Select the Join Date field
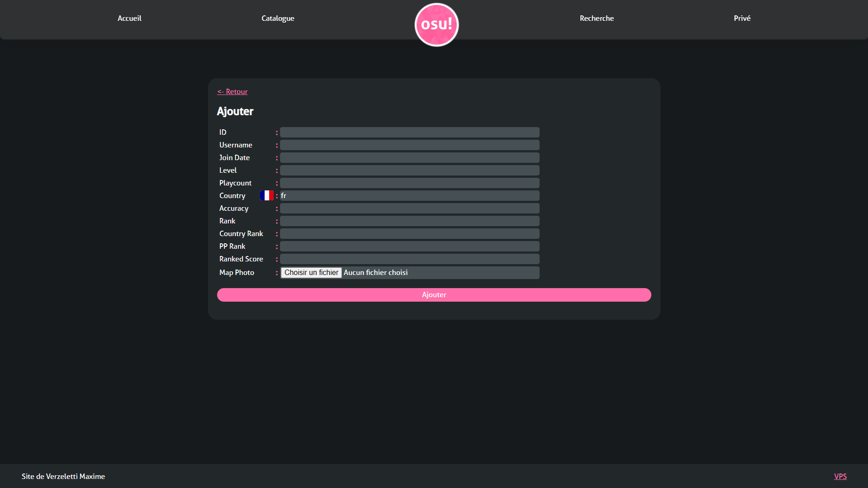868x488 pixels. (409, 157)
